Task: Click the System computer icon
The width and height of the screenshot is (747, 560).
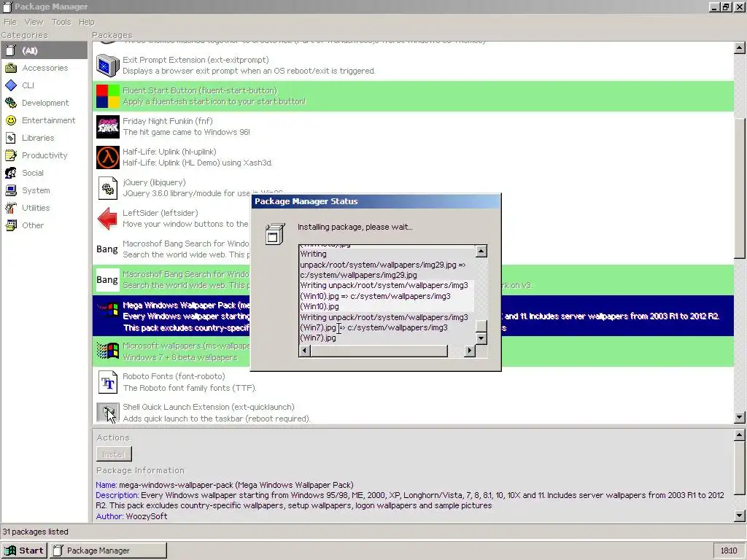Action: pyautogui.click(x=11, y=190)
